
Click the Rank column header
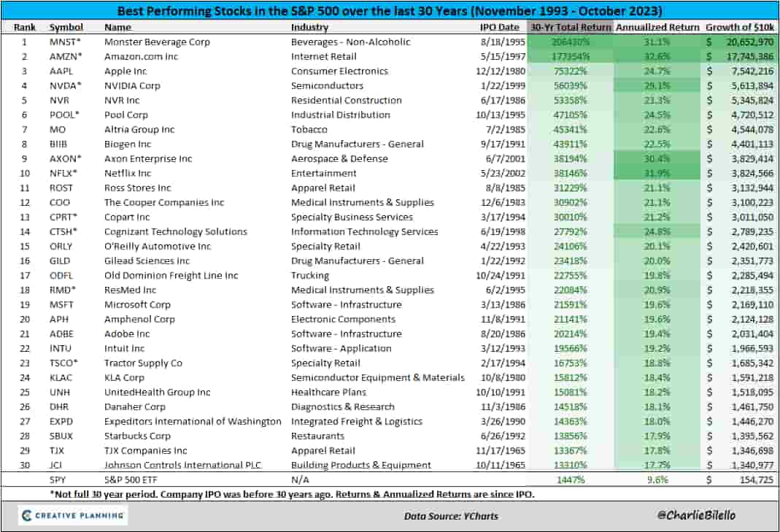24,28
